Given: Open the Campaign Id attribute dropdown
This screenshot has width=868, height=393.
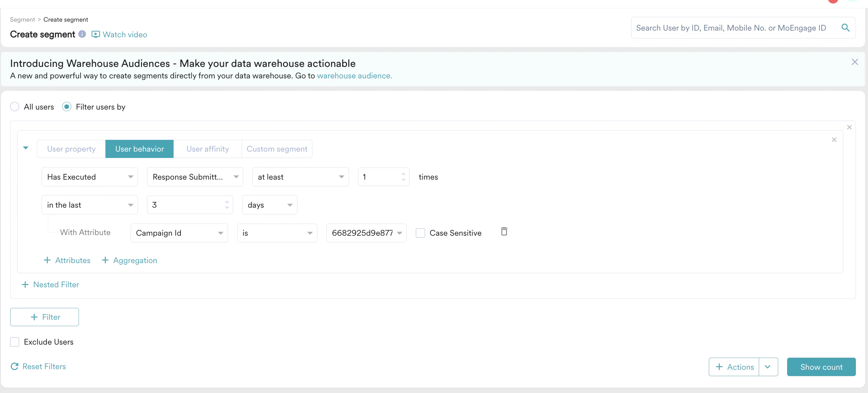Looking at the screenshot, I should pos(179,233).
